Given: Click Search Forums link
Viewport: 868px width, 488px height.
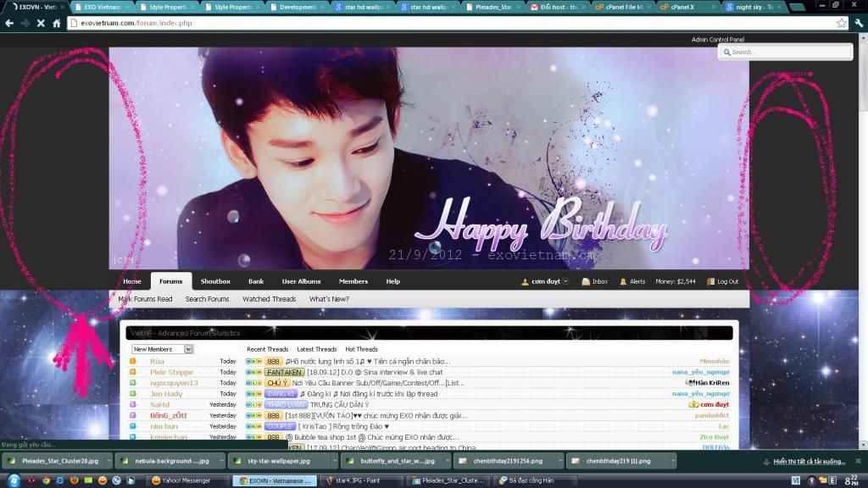Looking at the screenshot, I should (207, 299).
